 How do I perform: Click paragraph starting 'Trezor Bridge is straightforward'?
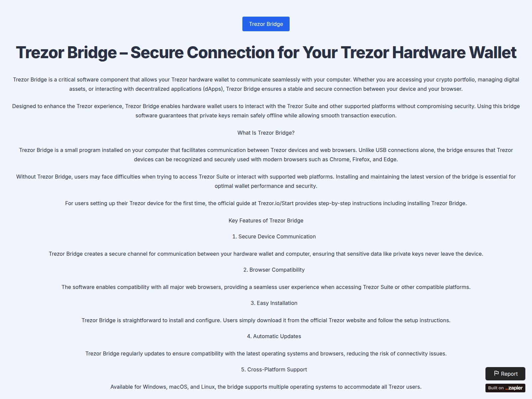coord(266,320)
